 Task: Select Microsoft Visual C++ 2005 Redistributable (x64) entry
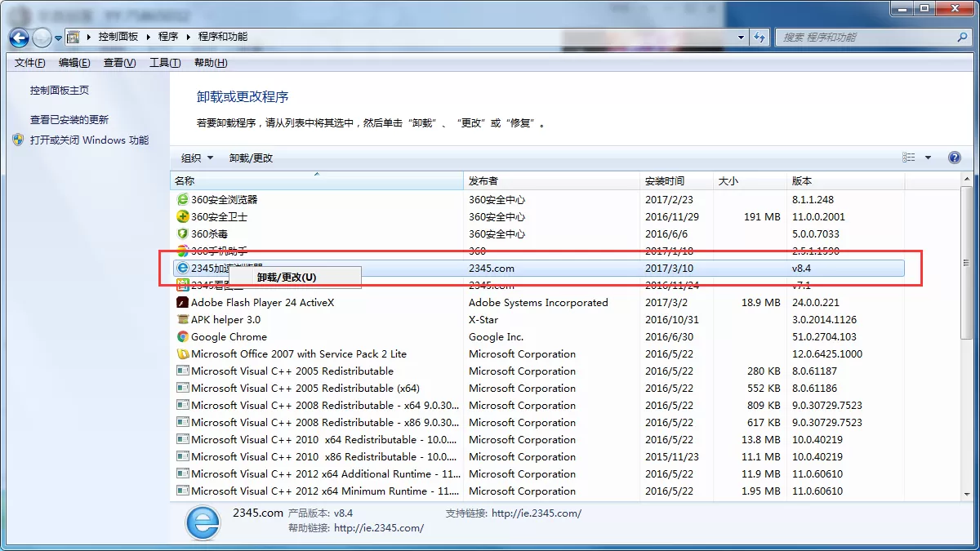point(305,389)
